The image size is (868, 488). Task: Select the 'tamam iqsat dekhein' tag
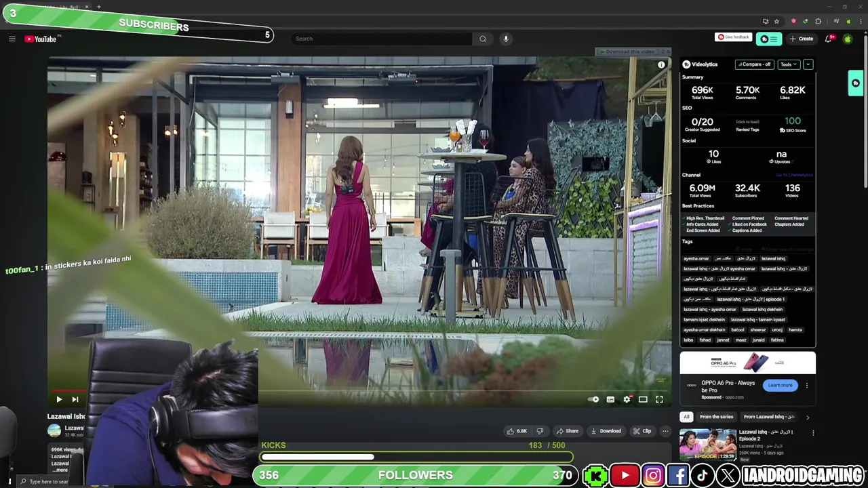[704, 319]
